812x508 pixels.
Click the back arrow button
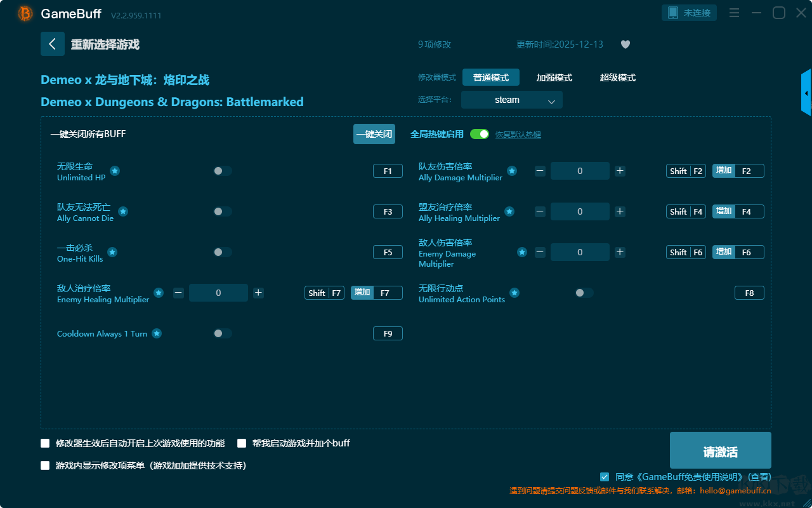[x=53, y=44]
